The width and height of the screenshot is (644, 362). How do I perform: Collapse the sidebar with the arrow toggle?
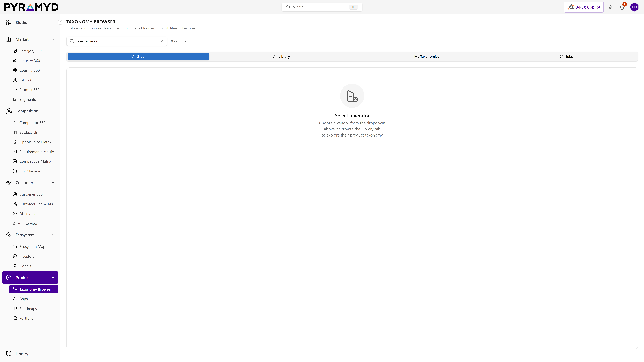pyautogui.click(x=60, y=22)
